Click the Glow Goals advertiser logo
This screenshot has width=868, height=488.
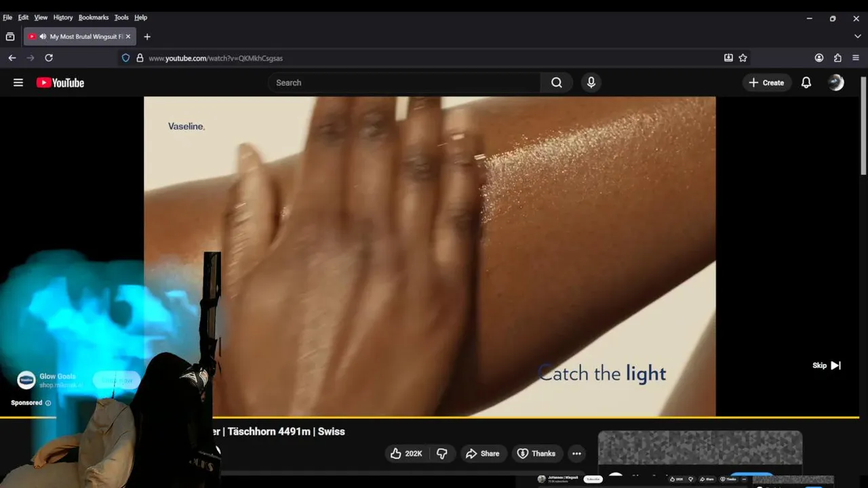pyautogui.click(x=26, y=380)
